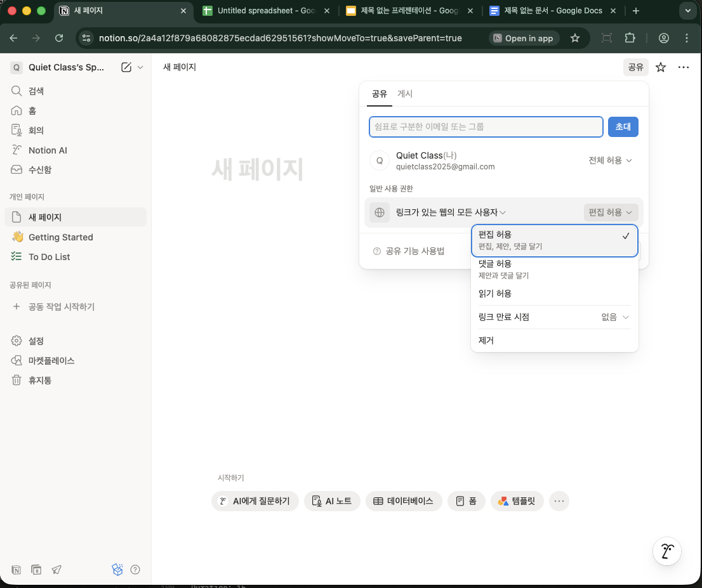Click the blue 초대 invite button

coord(623,127)
